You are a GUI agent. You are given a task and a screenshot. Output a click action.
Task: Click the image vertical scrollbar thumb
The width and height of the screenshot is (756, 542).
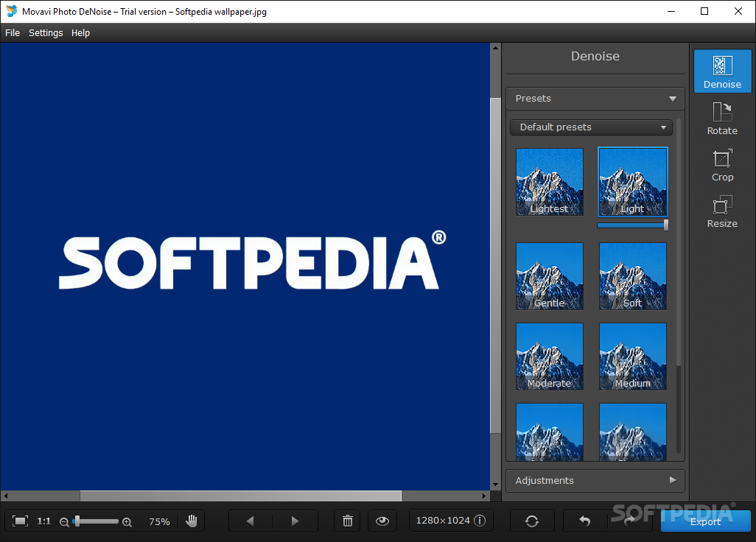tap(495, 265)
